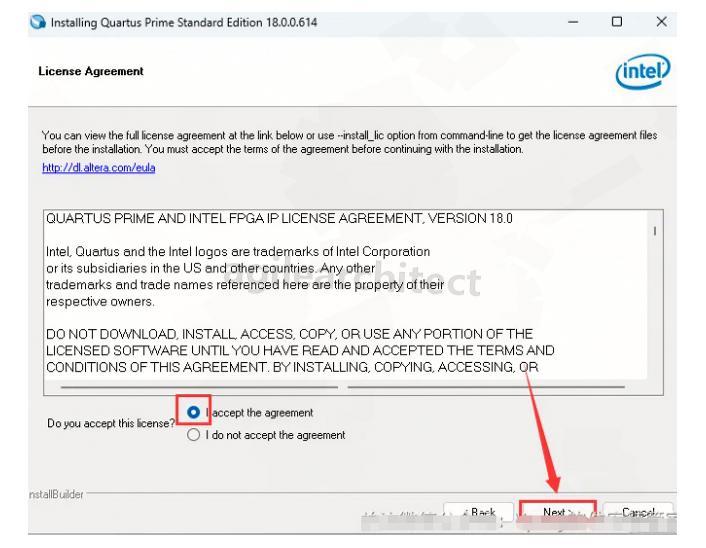This screenshot has height=548, width=706.
Task: Click "License Agreement" heading text
Action: tap(91, 71)
